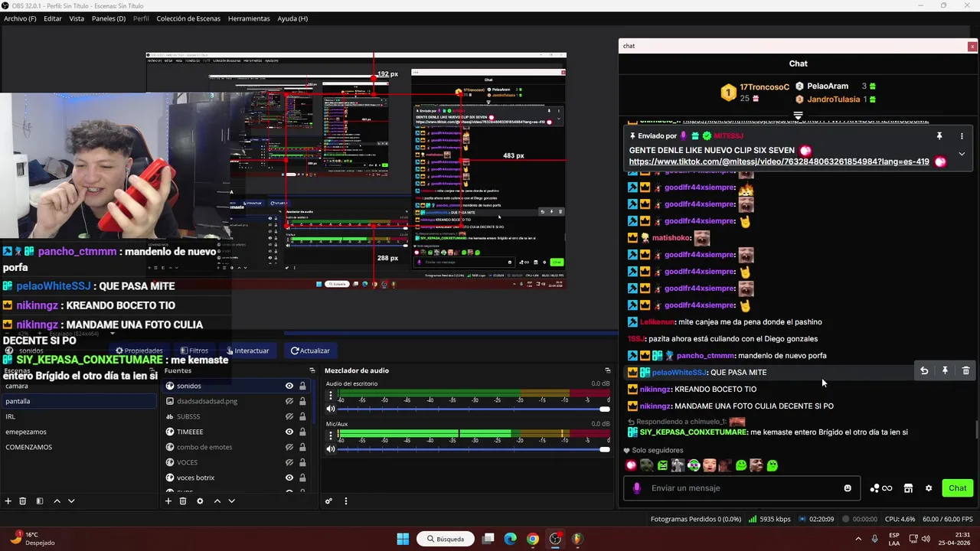Pin the pelaoWhiteSSJ chat message
Image resolution: width=980 pixels, height=551 pixels.
pos(945,371)
